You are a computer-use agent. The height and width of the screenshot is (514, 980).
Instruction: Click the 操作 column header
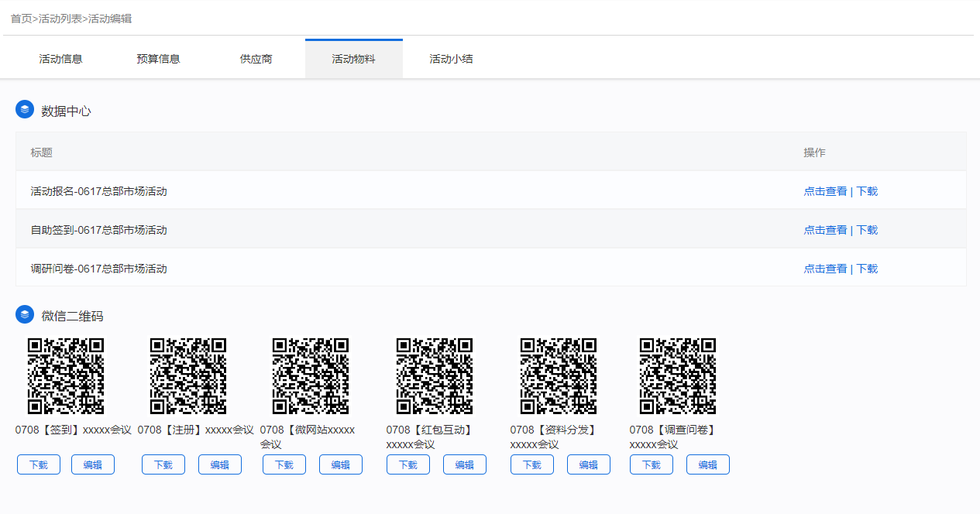[x=814, y=152]
